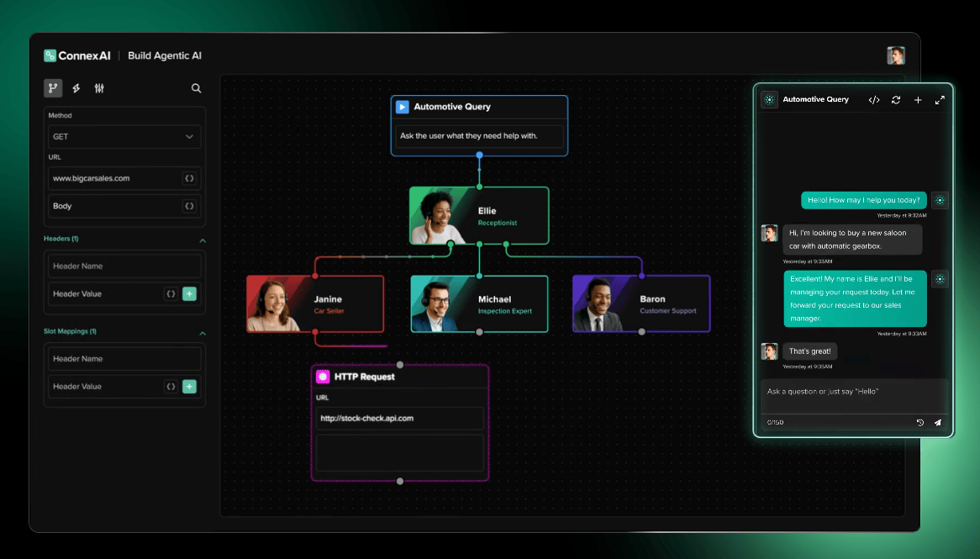This screenshot has height=559, width=980.
Task: Insert variable braces in URL field
Action: [189, 178]
